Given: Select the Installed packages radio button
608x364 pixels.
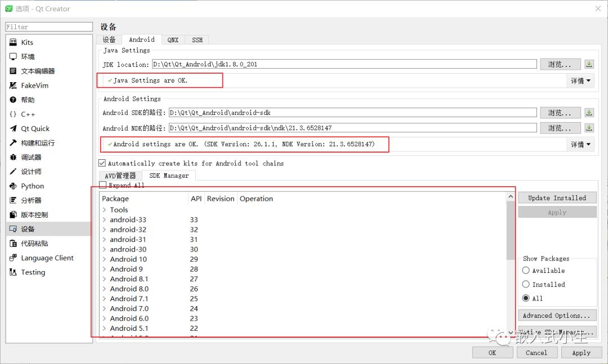Looking at the screenshot, I should click(526, 284).
